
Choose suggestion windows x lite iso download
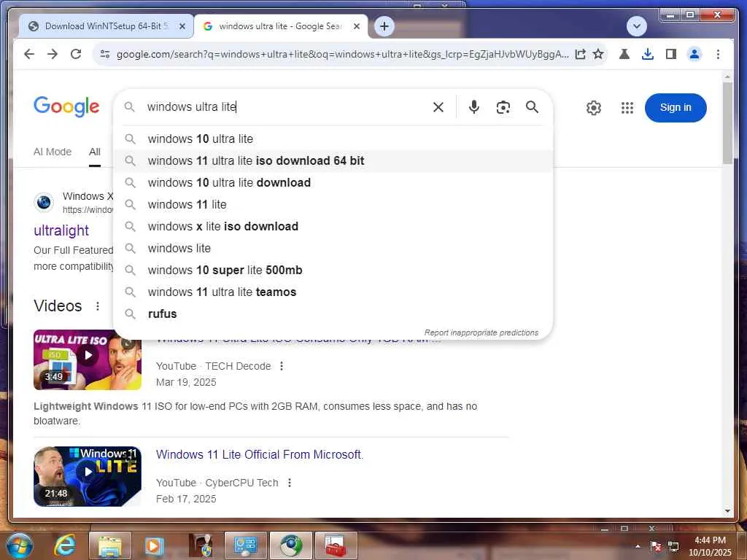click(333, 227)
